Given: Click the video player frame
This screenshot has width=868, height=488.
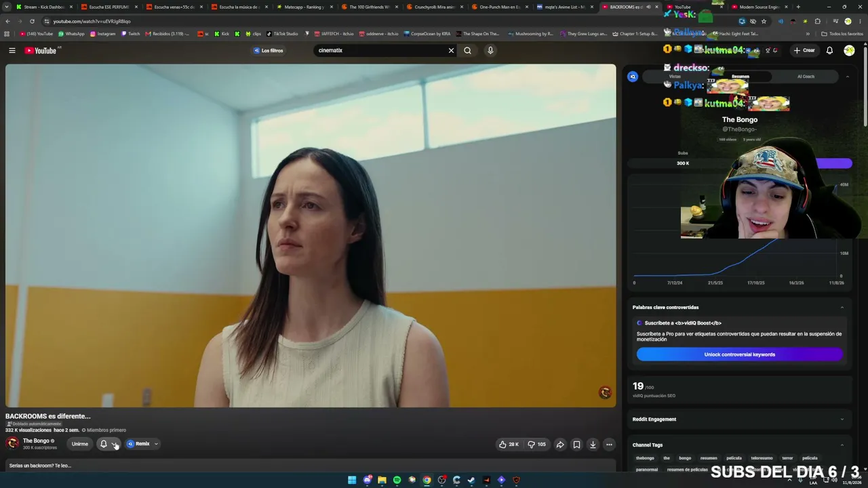Looking at the screenshot, I should pos(311,235).
